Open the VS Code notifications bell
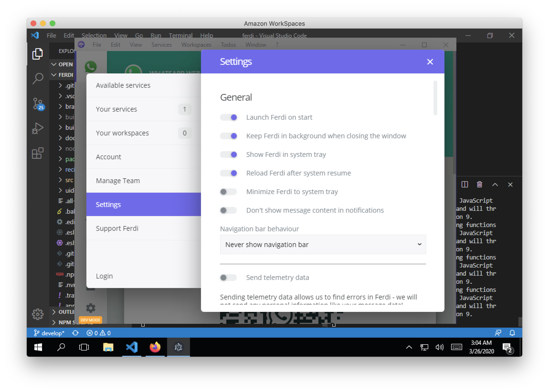 (512, 333)
